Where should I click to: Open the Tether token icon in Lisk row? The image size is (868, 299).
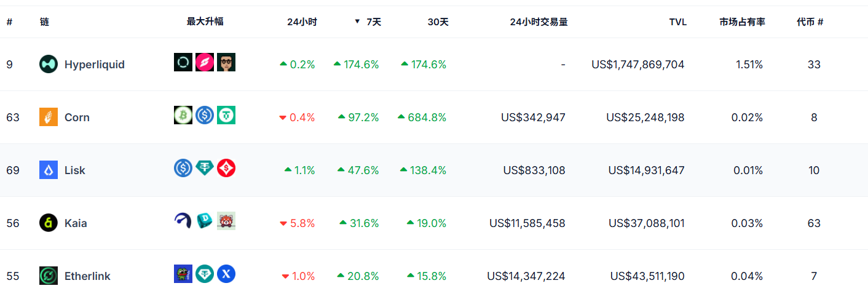[x=205, y=168]
